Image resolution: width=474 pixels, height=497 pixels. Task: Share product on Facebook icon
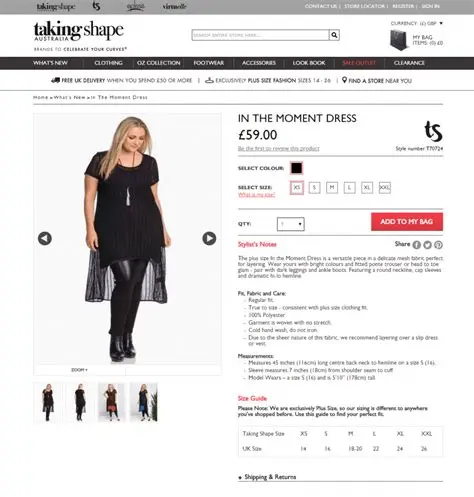click(417, 245)
